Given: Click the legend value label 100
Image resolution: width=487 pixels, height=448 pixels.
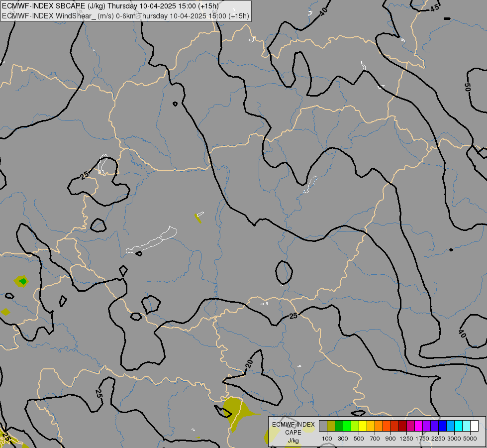Looking at the screenshot, I should click(327, 439).
